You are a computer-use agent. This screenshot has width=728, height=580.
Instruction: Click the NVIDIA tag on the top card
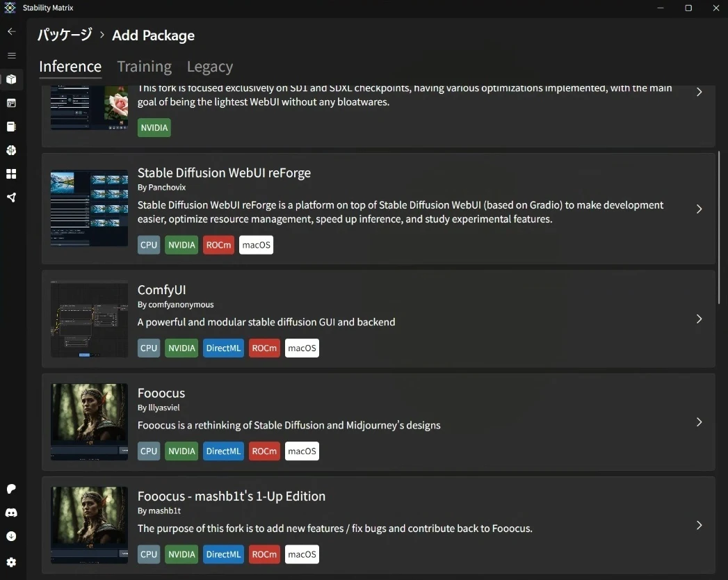pyautogui.click(x=154, y=128)
